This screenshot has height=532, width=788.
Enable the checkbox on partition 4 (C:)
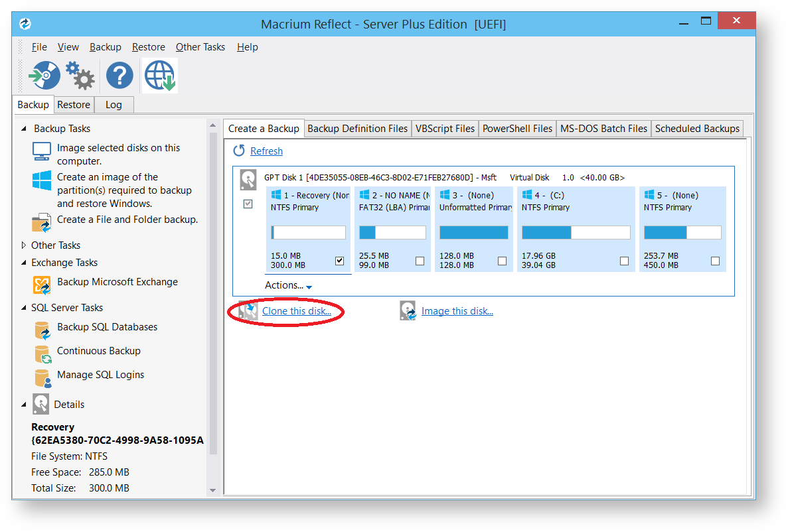tap(624, 261)
